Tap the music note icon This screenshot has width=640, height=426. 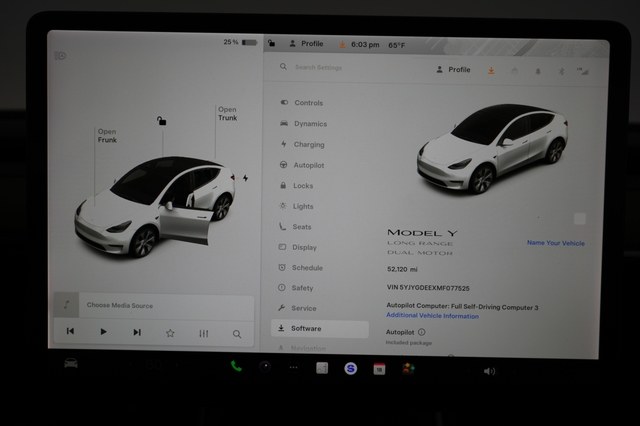(x=66, y=304)
